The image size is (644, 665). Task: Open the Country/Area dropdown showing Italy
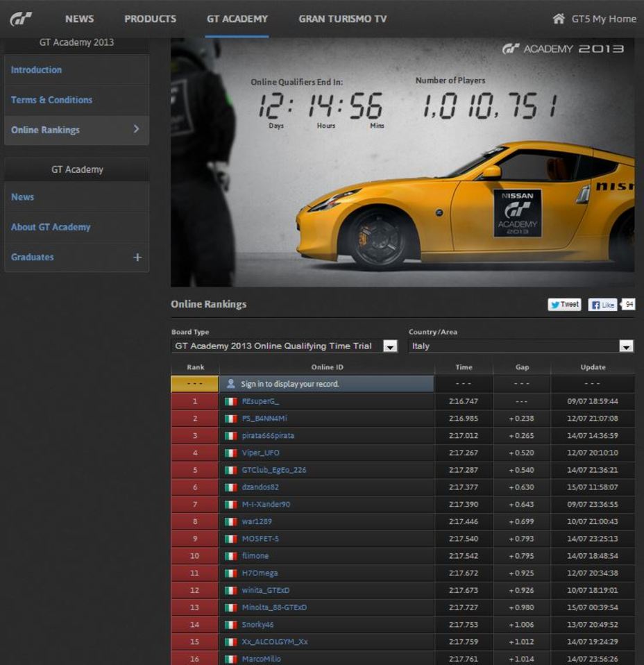(x=520, y=346)
